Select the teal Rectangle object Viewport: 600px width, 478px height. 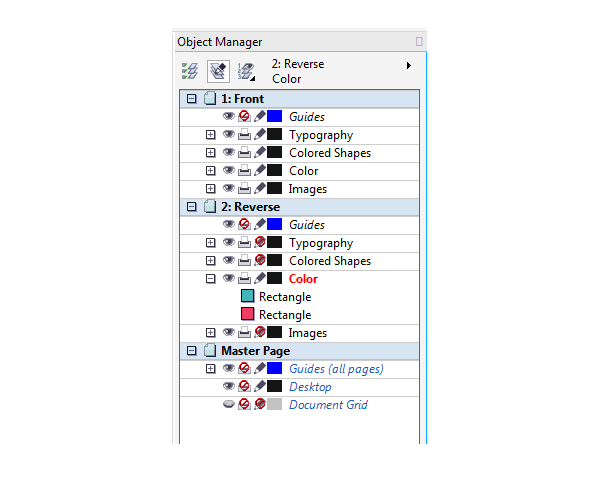click(276, 296)
